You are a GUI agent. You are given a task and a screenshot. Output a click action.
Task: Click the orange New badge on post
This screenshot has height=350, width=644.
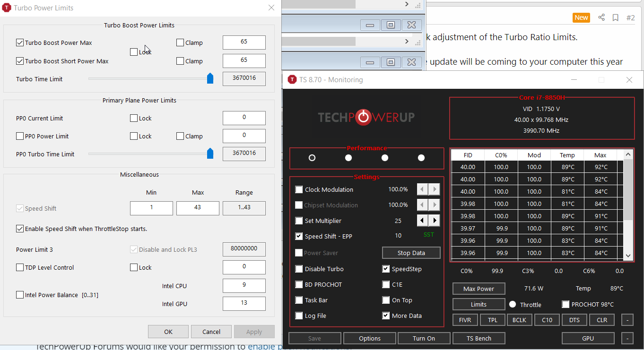click(x=581, y=17)
